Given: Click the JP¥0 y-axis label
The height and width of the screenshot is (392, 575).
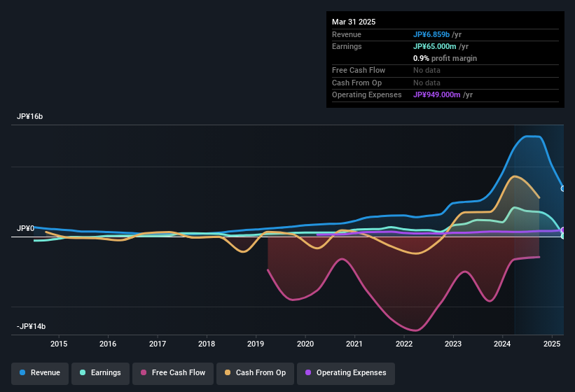Looking at the screenshot, I should pos(25,229).
